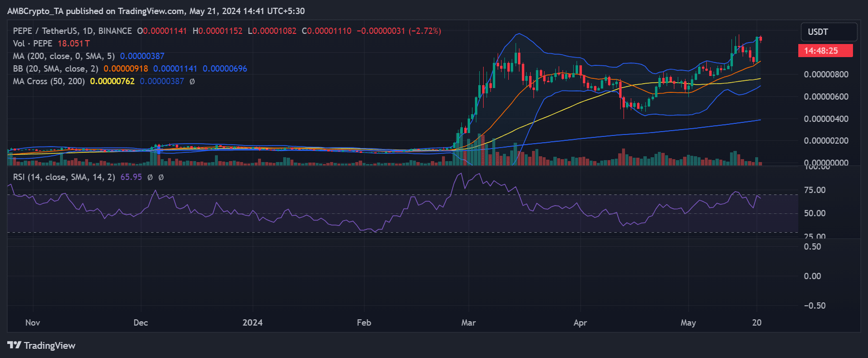Click the Mar label on the time axis

[469, 323]
